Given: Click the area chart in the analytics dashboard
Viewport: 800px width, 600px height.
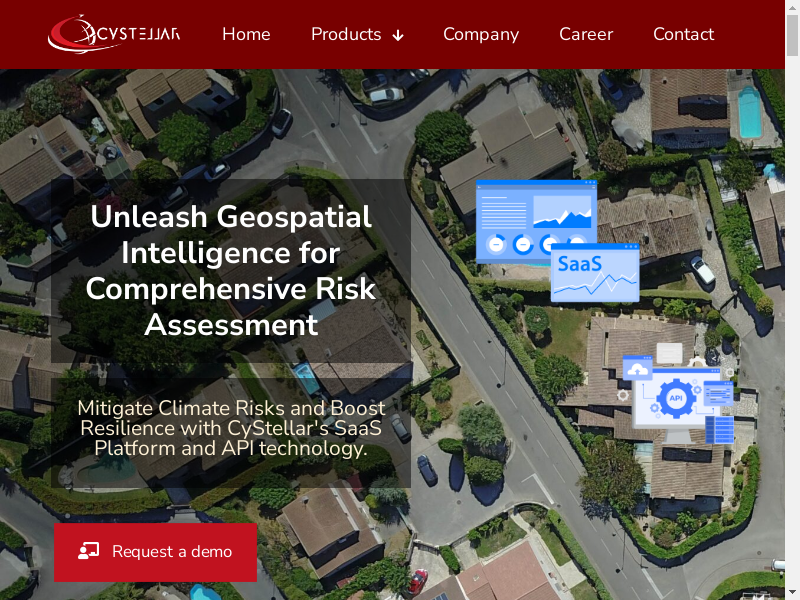Looking at the screenshot, I should pyautogui.click(x=561, y=212).
